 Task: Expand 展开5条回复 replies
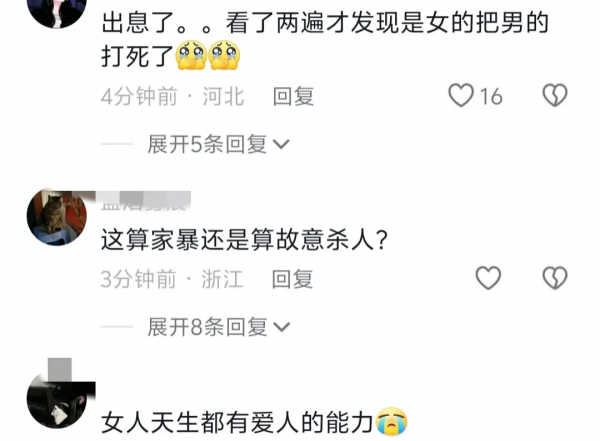[x=219, y=144]
